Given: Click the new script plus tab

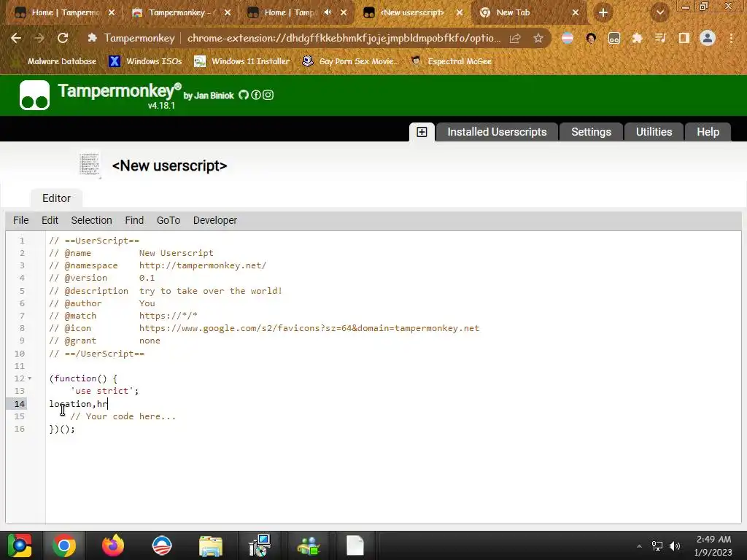Looking at the screenshot, I should pos(422,132).
